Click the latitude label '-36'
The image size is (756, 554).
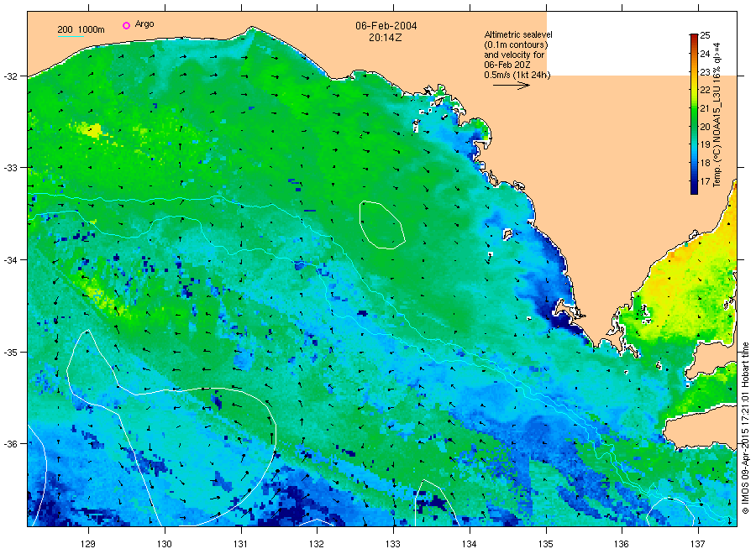[11, 444]
